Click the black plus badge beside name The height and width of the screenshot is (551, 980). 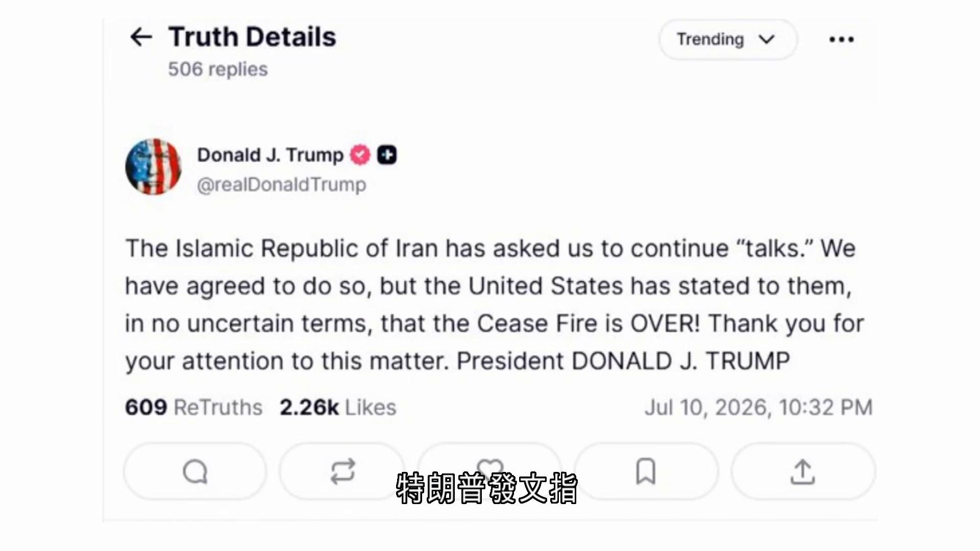pos(387,155)
